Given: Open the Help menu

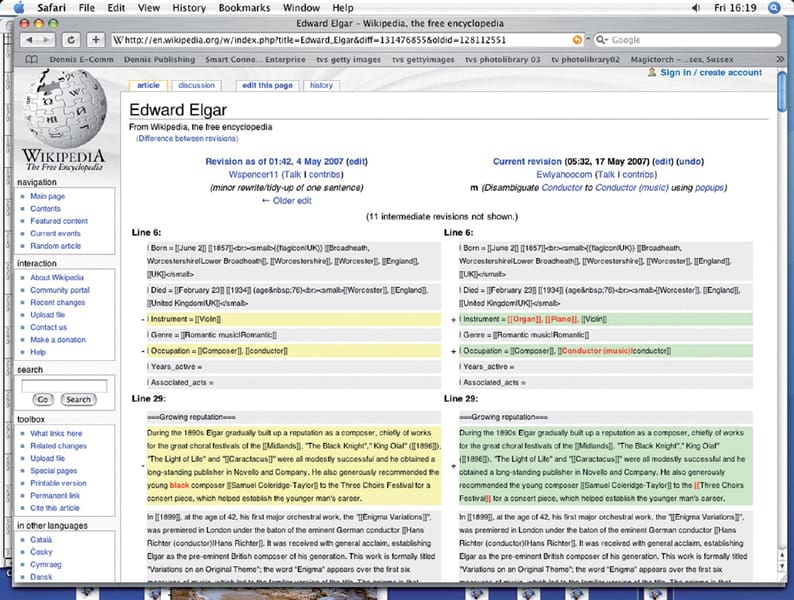Looking at the screenshot, I should click(x=343, y=8).
